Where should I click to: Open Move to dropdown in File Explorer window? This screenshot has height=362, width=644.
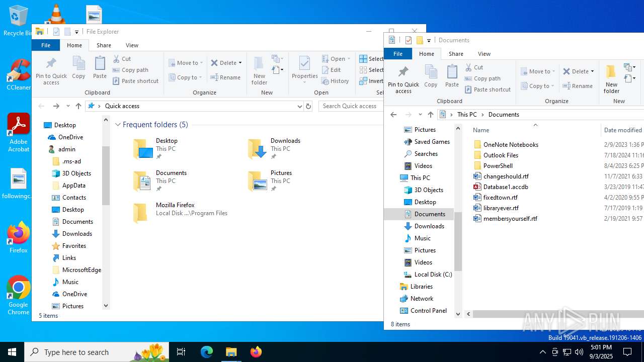tap(186, 63)
